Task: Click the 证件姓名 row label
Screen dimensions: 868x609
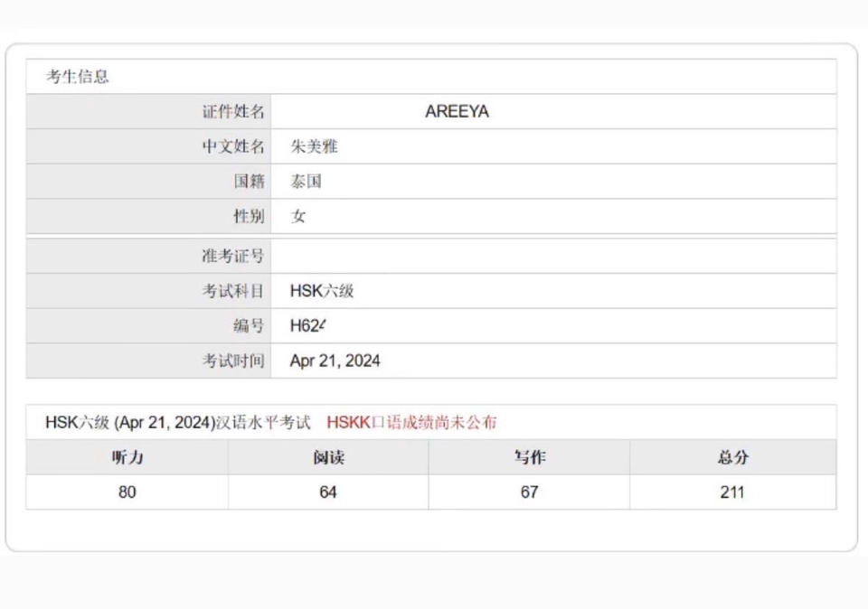Action: coord(233,112)
